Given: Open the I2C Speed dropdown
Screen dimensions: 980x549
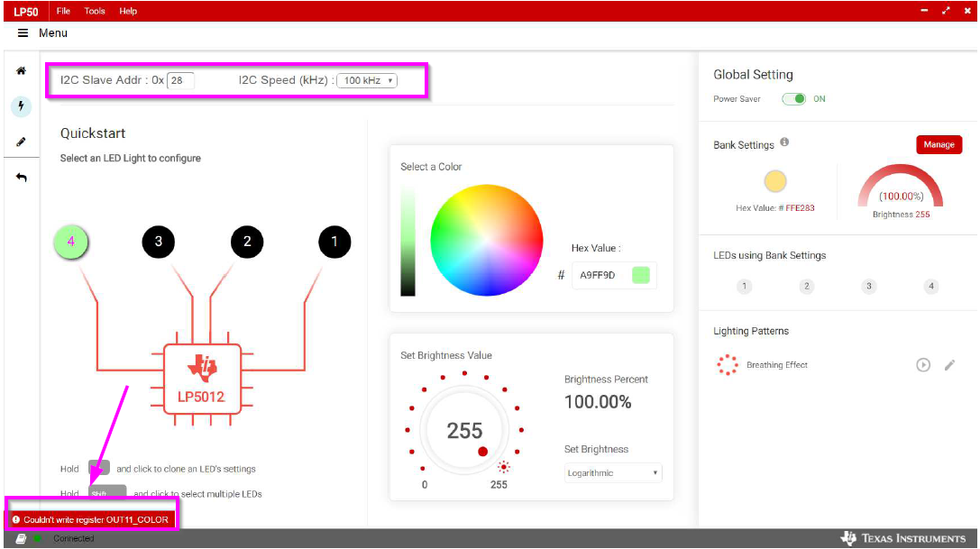Looking at the screenshot, I should coord(367,80).
